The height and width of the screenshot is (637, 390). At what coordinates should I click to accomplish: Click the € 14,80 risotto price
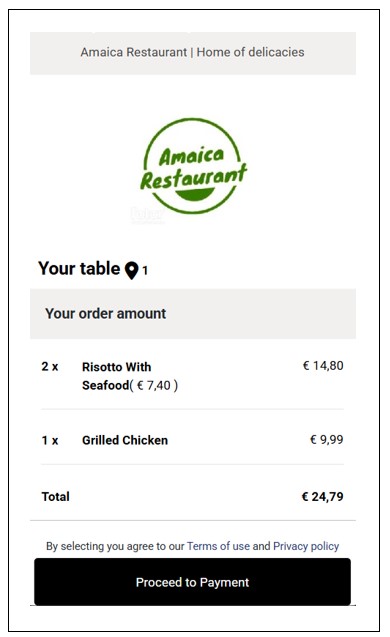pyautogui.click(x=323, y=366)
